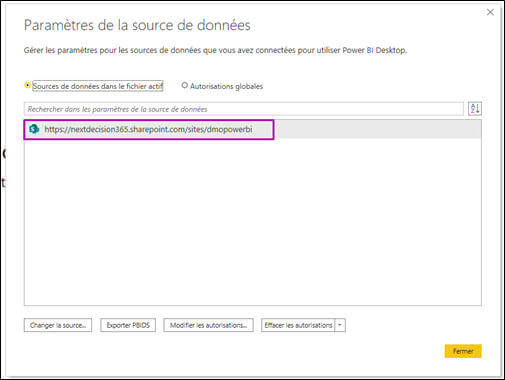Click the SharePoint icon beside the nextdecision365 URL

34,129
